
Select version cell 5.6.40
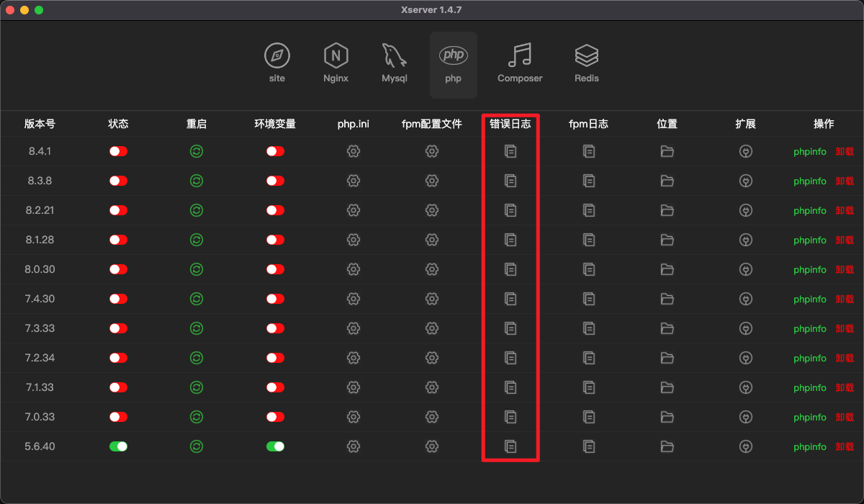pos(40,446)
